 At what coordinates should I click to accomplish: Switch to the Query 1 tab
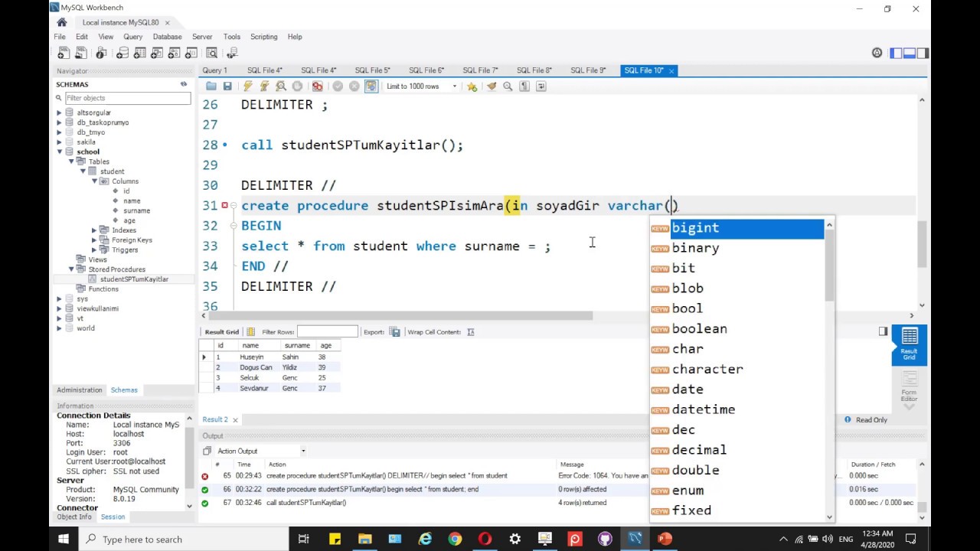(x=214, y=70)
